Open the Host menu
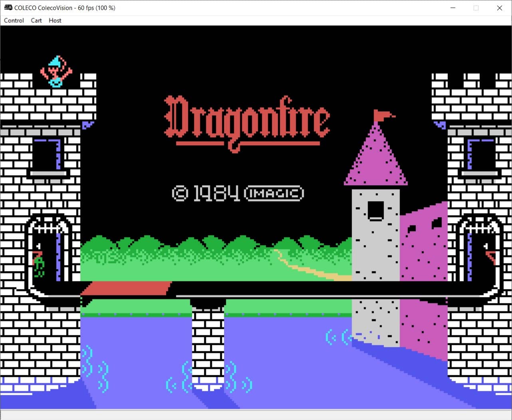Viewport: 512px width, 420px height. click(x=55, y=20)
